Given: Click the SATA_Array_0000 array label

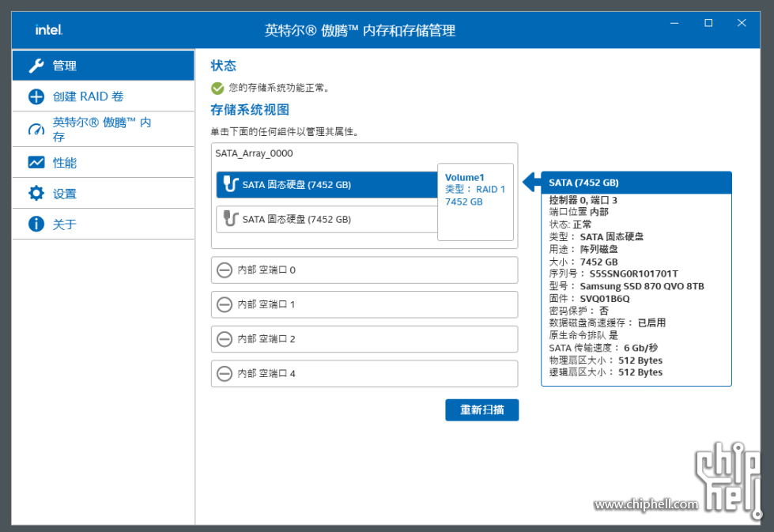Looking at the screenshot, I should (255, 153).
